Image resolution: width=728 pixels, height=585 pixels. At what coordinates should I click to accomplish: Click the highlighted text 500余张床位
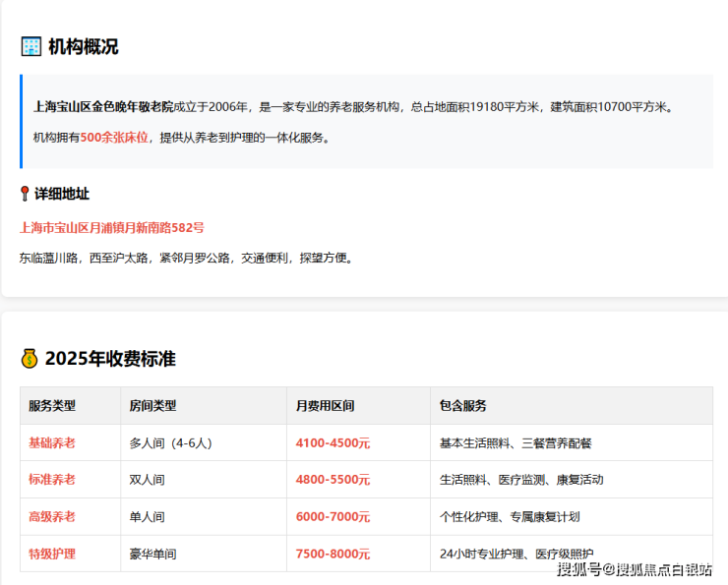click(114, 138)
